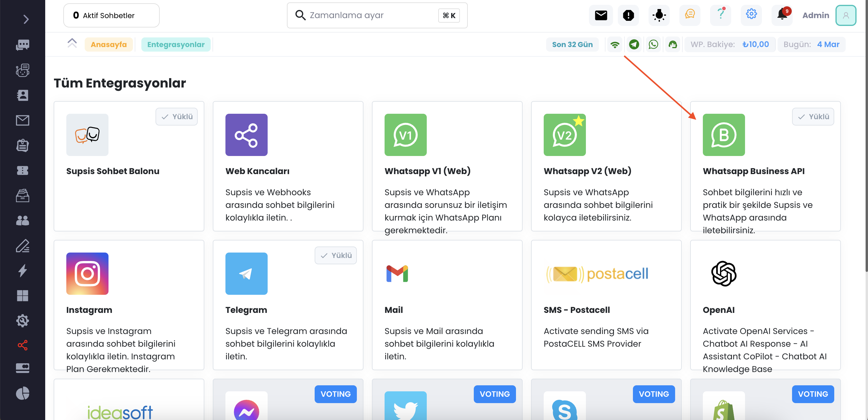Open the red integrations share icon in sidebar

click(23, 345)
